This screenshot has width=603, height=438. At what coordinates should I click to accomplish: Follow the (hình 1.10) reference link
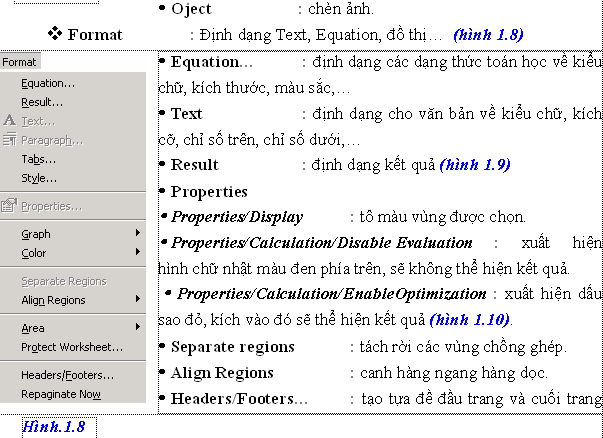[470, 320]
